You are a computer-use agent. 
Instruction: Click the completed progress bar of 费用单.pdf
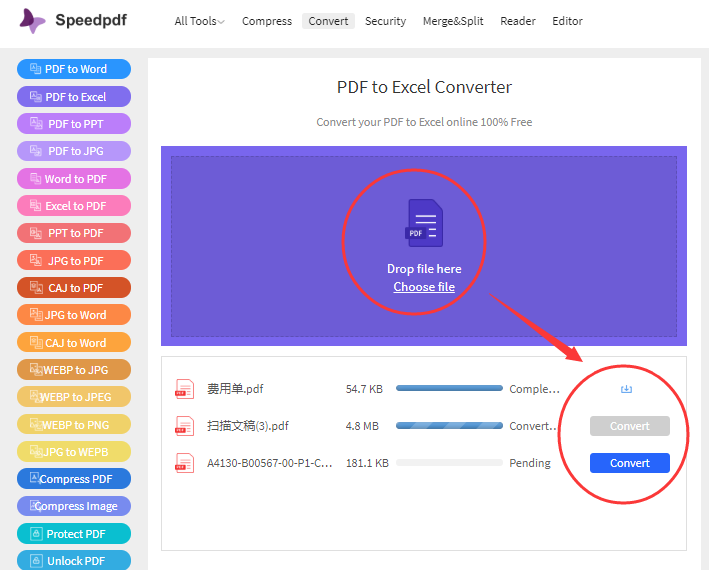pos(449,388)
